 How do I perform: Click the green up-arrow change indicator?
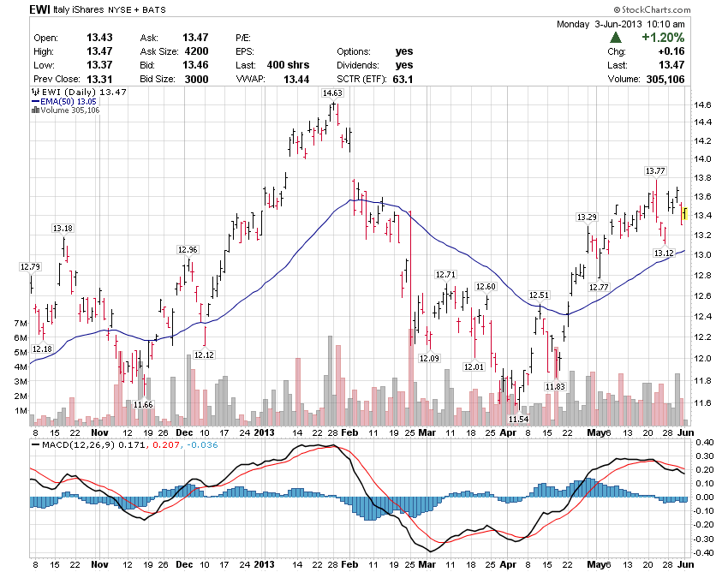click(x=616, y=38)
